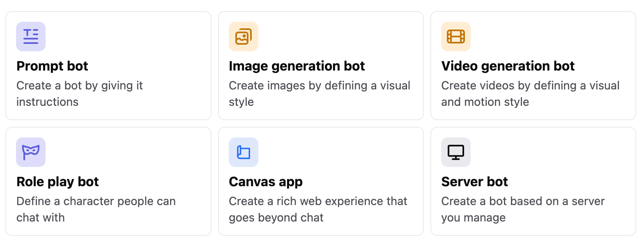The width and height of the screenshot is (644, 242).
Task: Click the Canvas app blue scroll icon
Action: [x=243, y=152]
